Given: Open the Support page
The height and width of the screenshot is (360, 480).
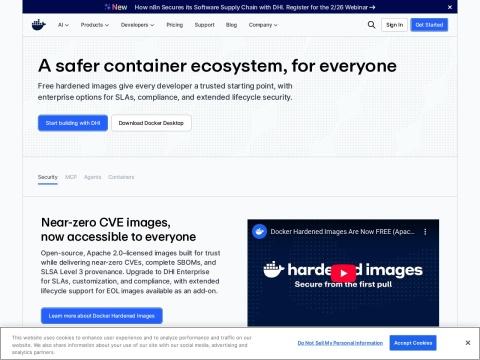Looking at the screenshot, I should click(x=205, y=25).
